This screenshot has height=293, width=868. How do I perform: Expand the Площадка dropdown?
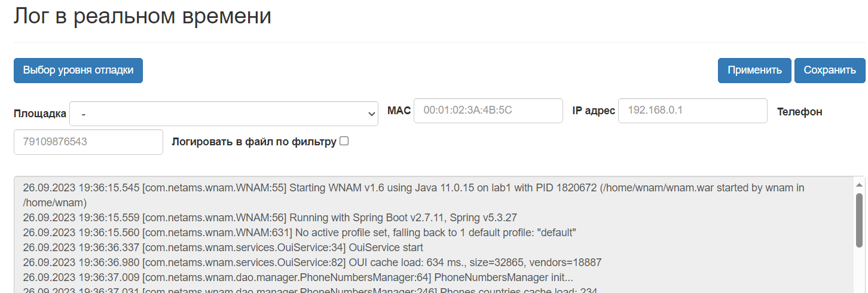(224, 114)
